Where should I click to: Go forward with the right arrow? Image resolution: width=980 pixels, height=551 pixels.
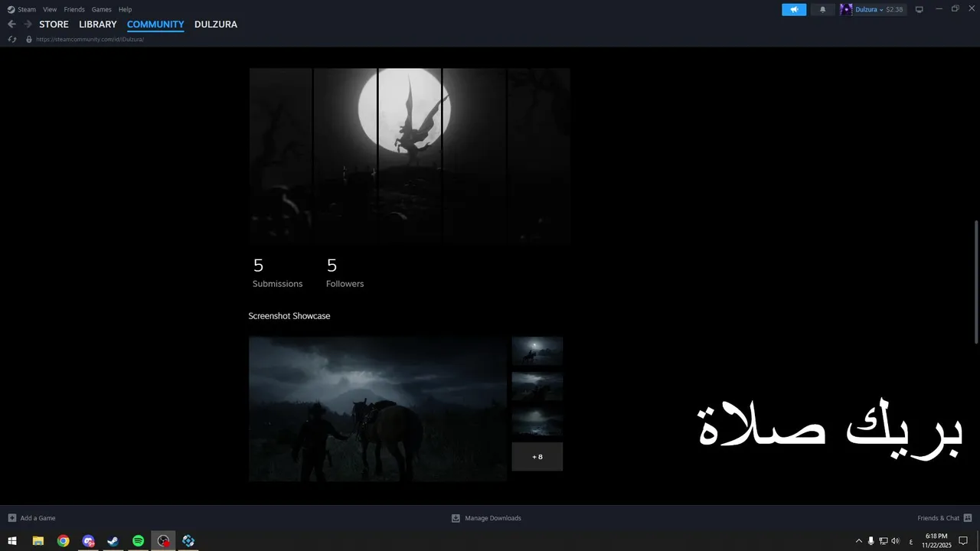(x=28, y=24)
